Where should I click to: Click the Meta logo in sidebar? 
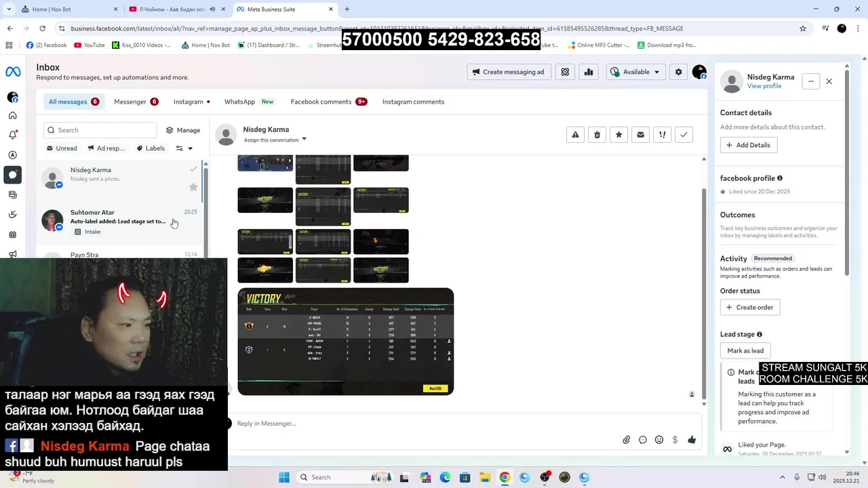click(13, 72)
